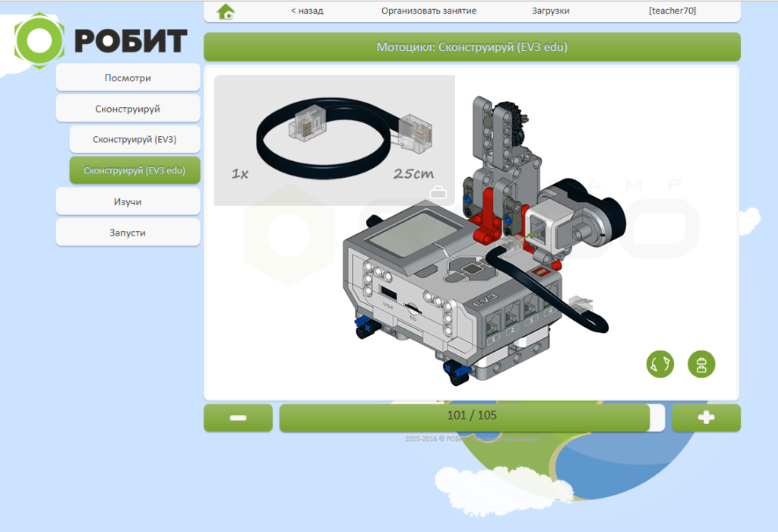Open the [teacher70] user menu
The image size is (778, 532).
[x=672, y=11]
